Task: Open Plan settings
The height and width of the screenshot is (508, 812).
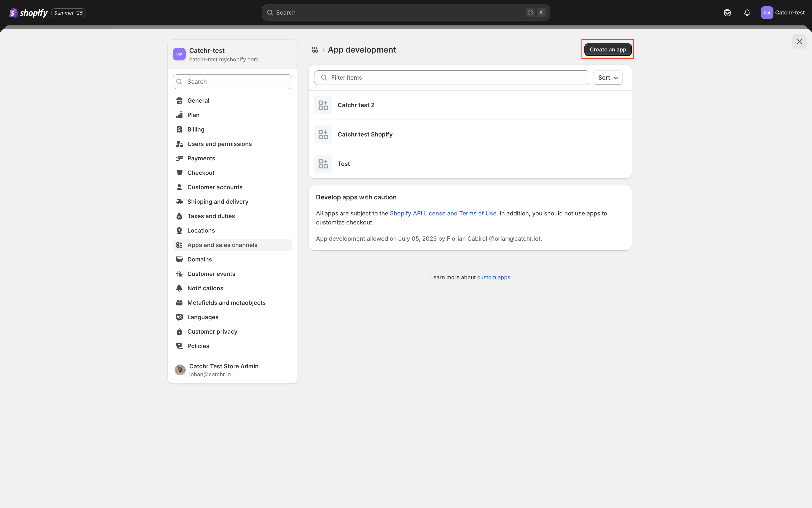Action: (232, 115)
